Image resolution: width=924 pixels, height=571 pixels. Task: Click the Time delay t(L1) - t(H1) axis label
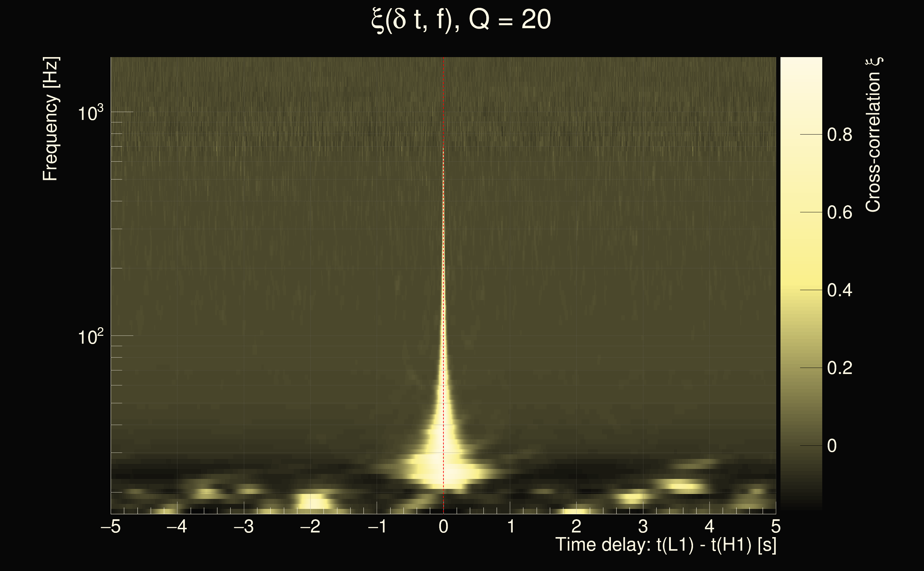point(666,545)
